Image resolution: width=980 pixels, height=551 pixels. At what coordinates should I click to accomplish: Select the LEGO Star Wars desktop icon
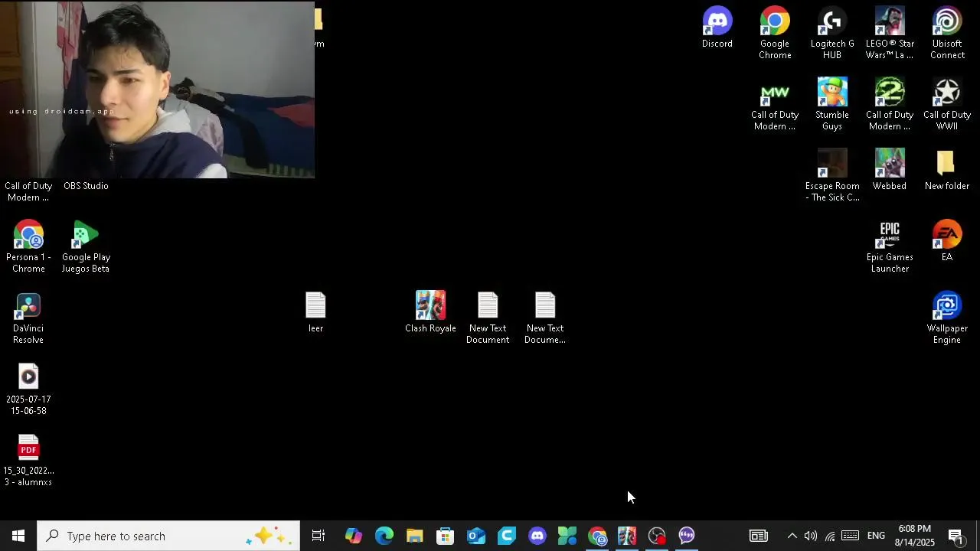click(890, 34)
